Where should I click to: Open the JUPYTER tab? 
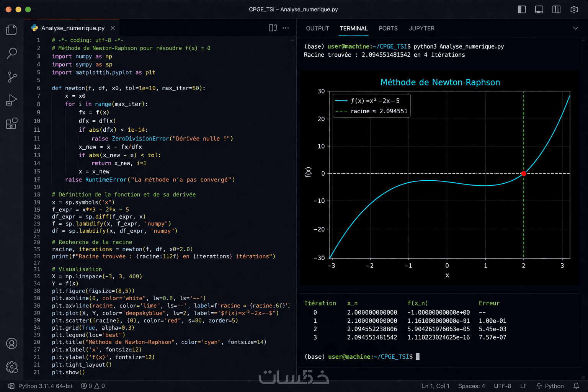point(421,28)
